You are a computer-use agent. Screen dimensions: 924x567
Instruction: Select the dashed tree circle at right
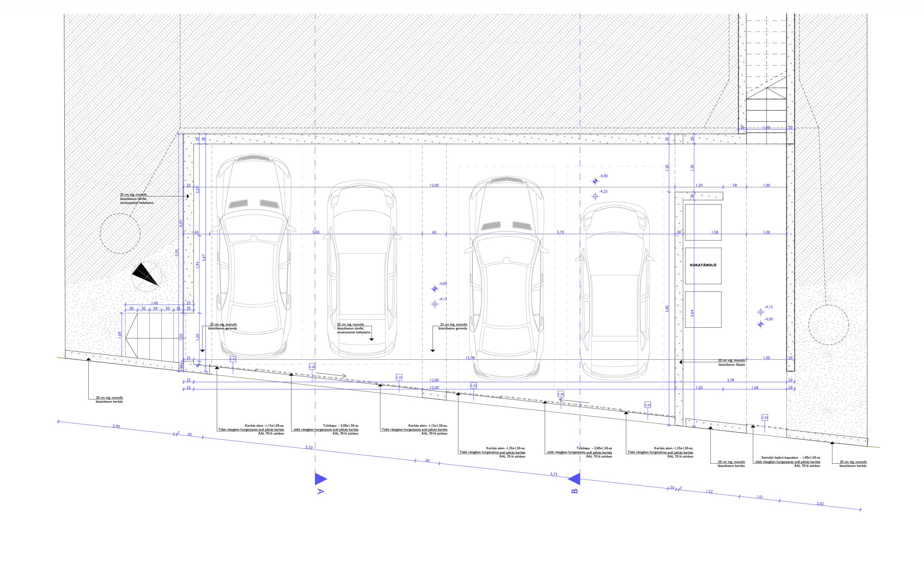click(829, 325)
